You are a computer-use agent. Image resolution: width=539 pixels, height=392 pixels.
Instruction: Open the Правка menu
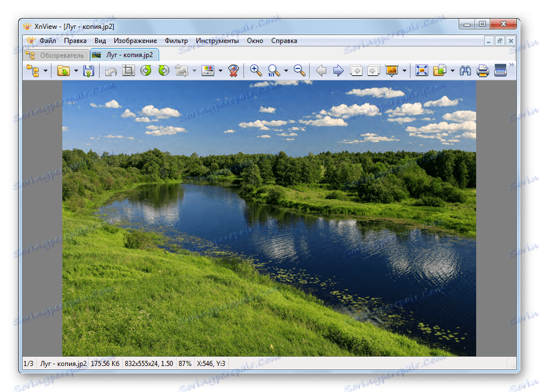pyautogui.click(x=75, y=41)
